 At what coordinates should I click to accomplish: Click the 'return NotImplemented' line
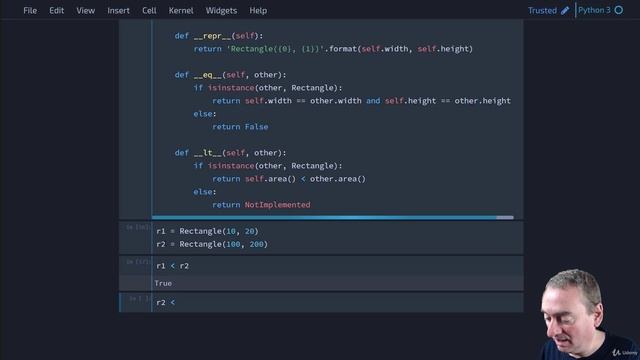(x=261, y=205)
